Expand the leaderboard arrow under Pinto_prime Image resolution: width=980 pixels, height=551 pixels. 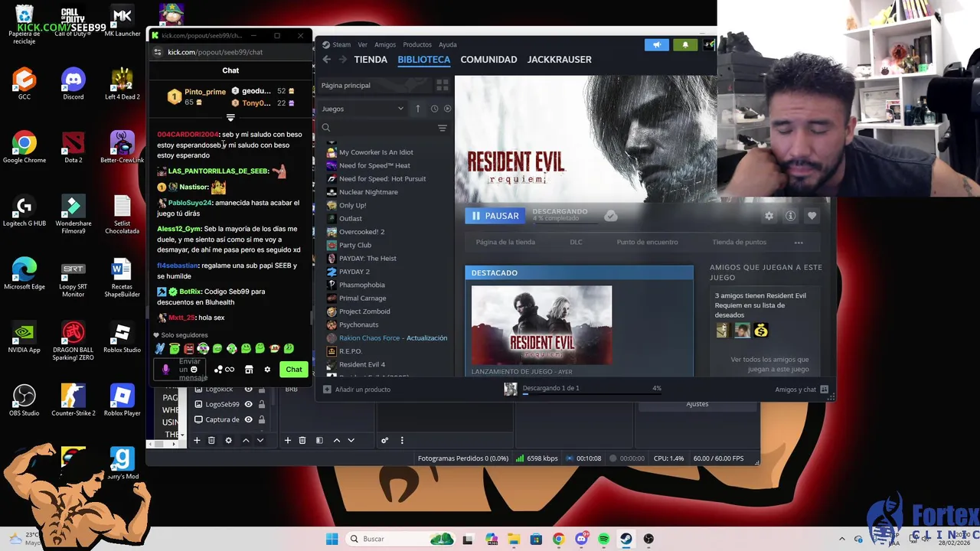click(230, 118)
